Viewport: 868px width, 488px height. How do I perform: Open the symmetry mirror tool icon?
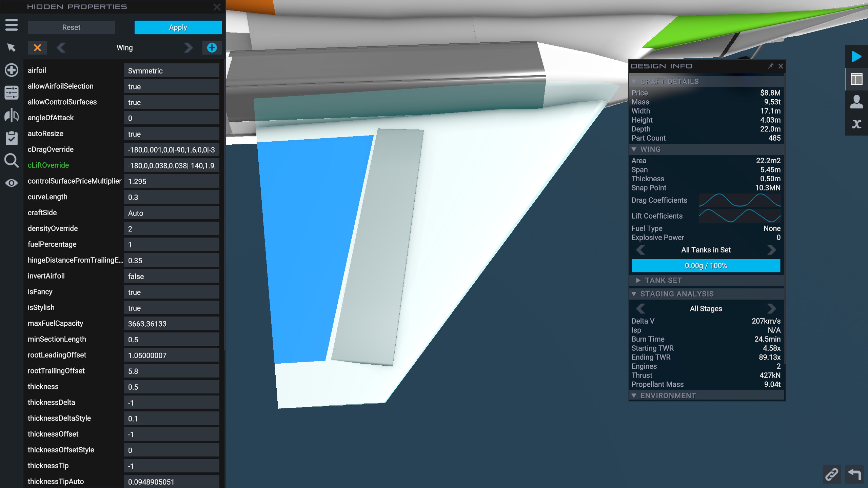tap(12, 115)
